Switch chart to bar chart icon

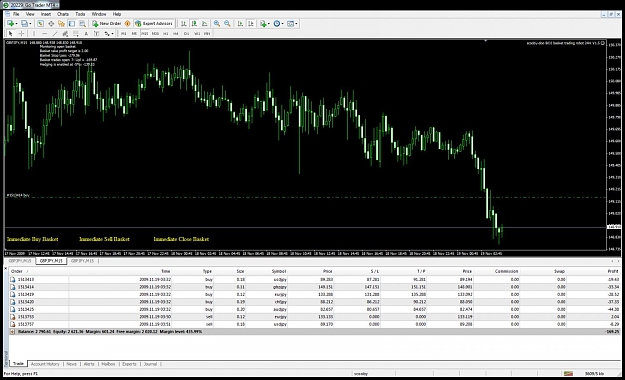[184, 24]
